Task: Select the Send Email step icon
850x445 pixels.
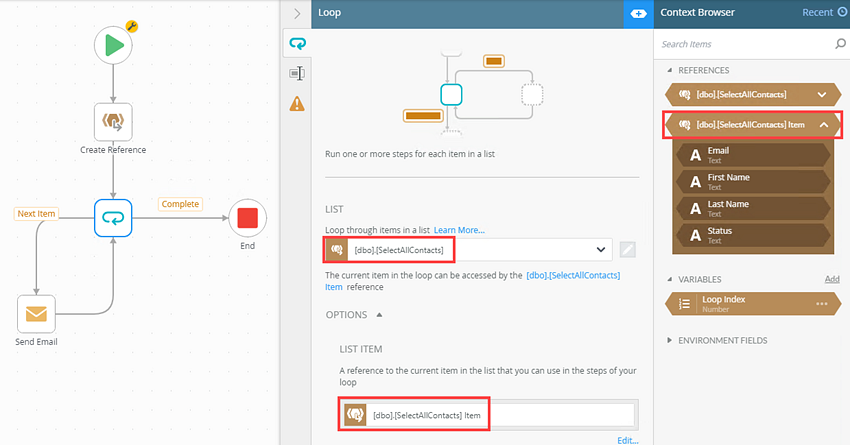Action: tap(36, 314)
